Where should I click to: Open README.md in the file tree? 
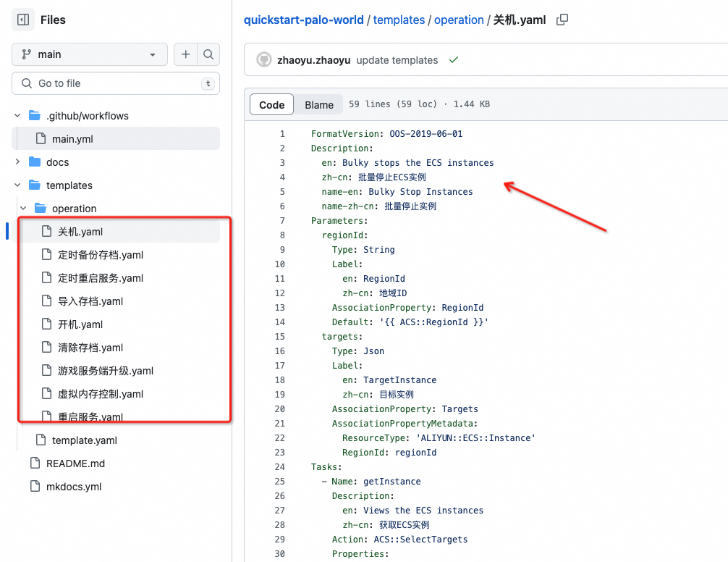(x=75, y=464)
